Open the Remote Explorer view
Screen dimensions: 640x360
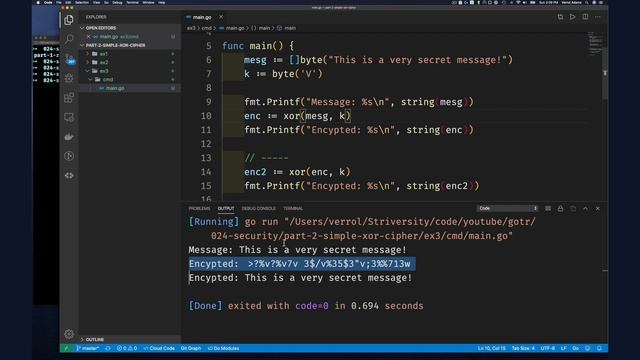[69, 117]
